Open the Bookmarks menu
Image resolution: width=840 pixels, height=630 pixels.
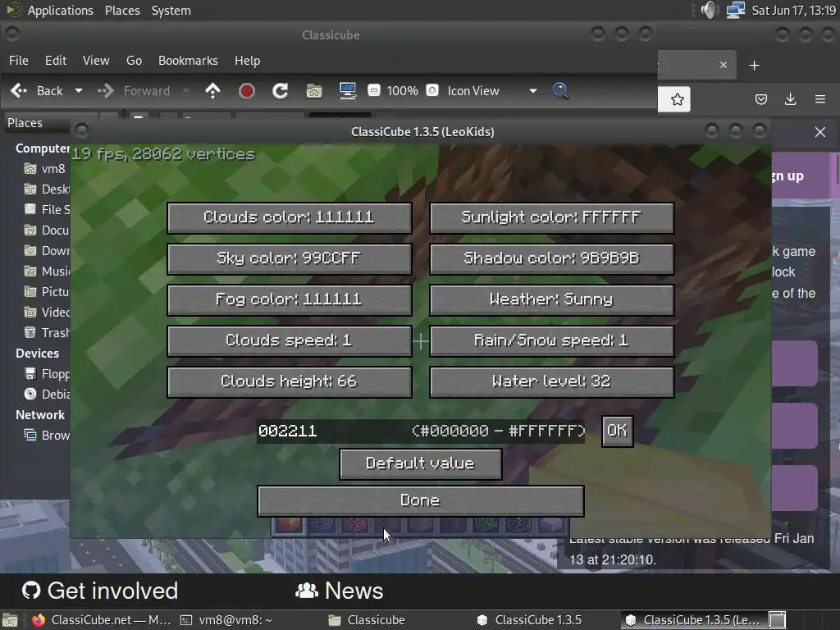pos(188,61)
